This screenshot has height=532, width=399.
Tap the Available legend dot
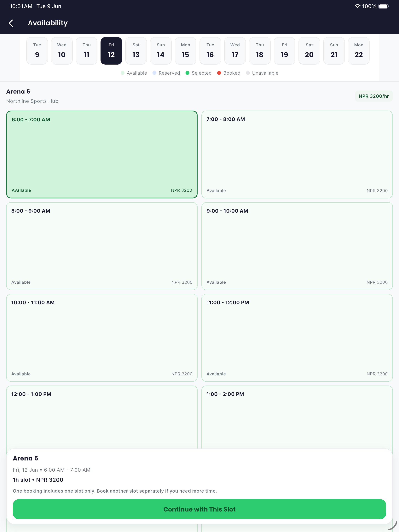click(122, 73)
